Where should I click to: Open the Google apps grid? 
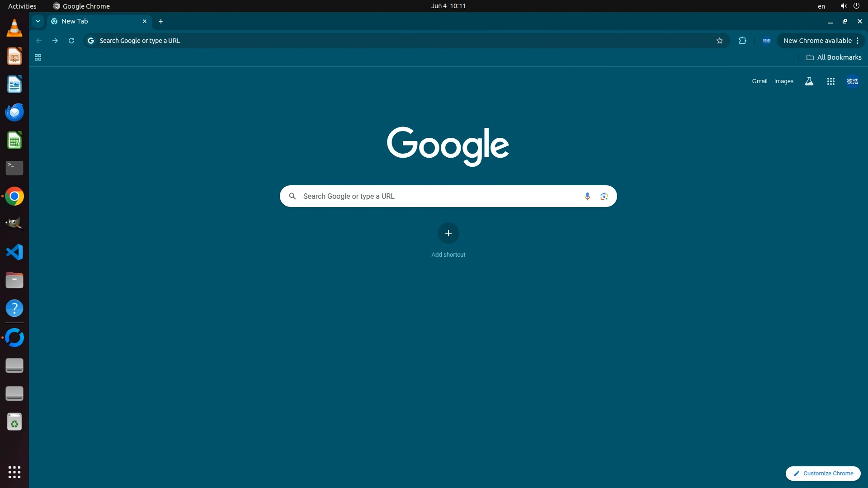[830, 81]
